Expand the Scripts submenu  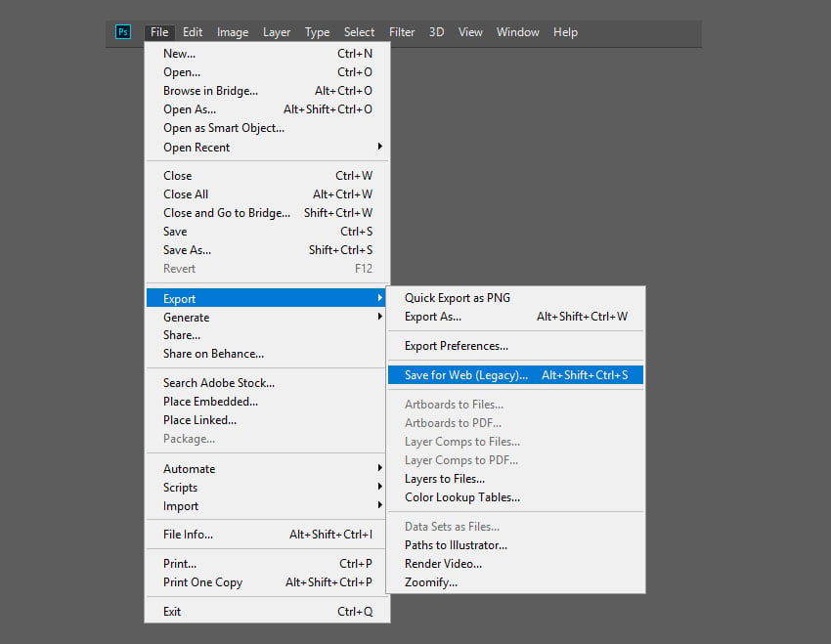266,488
